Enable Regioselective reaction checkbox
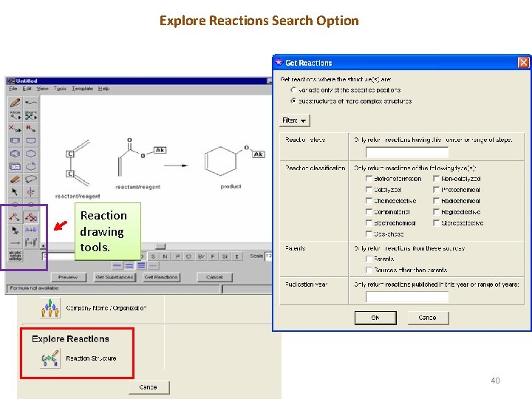 point(437,212)
